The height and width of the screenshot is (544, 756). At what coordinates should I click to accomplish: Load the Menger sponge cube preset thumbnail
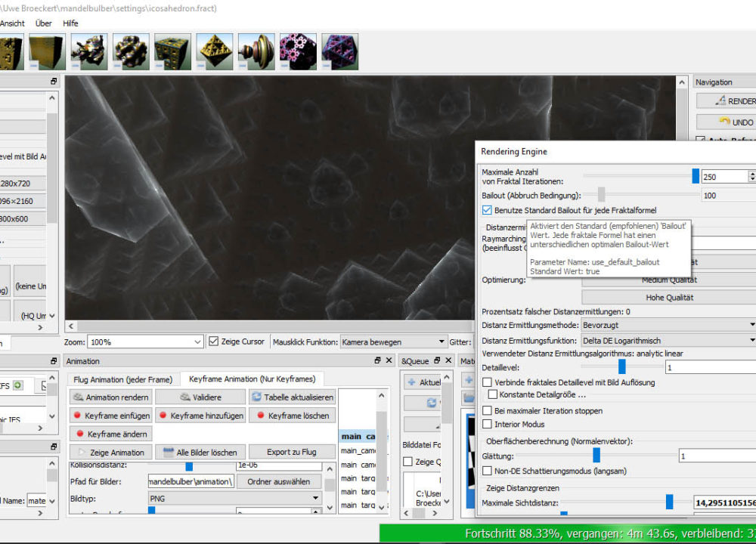point(172,51)
